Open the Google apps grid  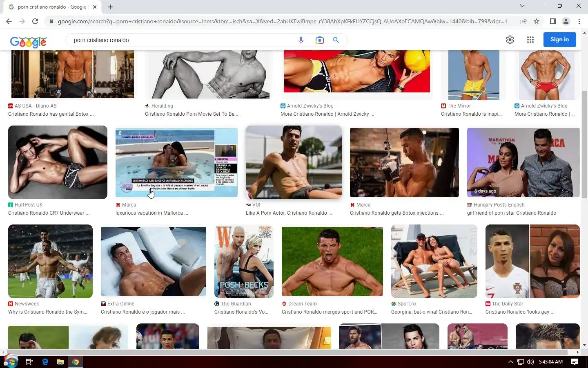pyautogui.click(x=530, y=40)
